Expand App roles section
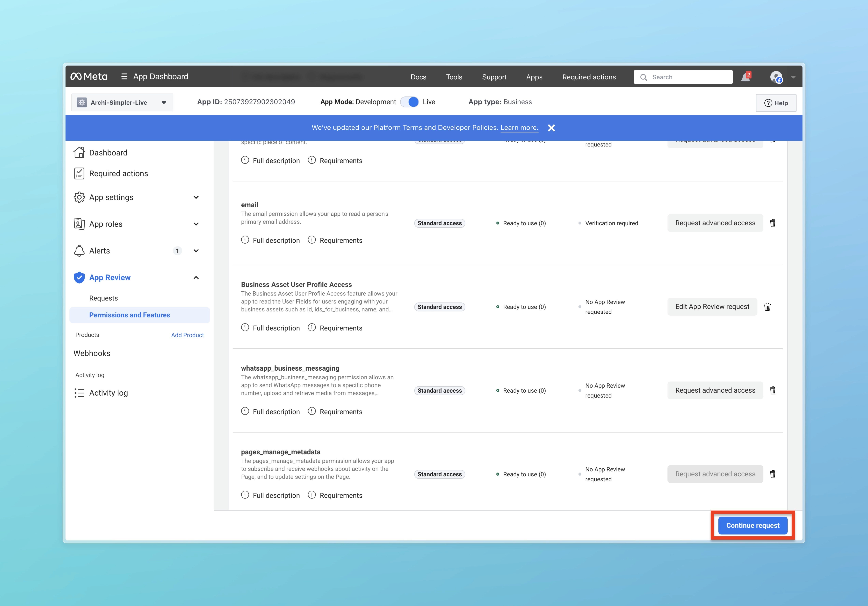 pos(196,224)
